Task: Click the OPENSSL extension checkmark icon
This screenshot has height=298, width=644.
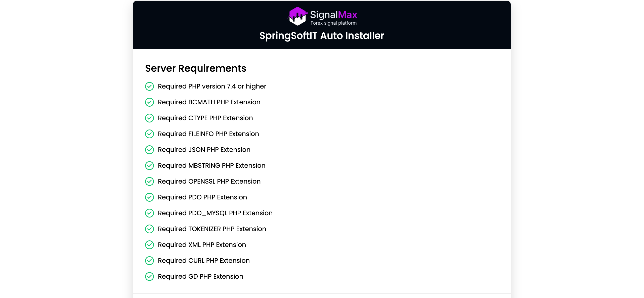Action: pyautogui.click(x=149, y=181)
